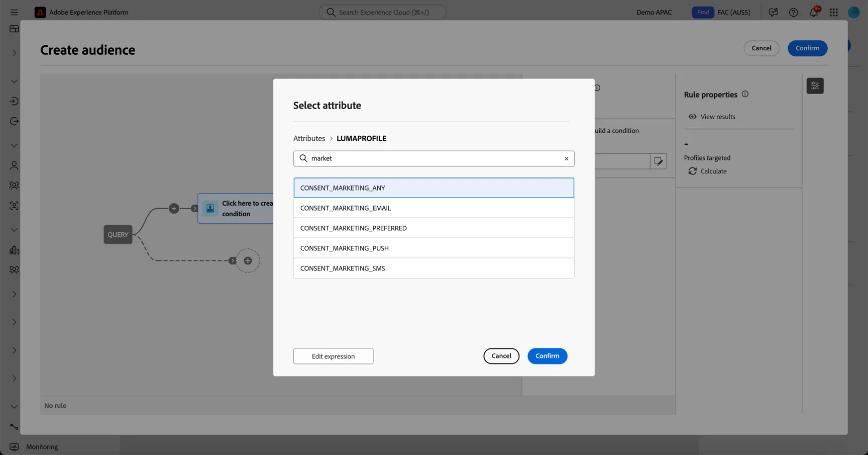Click the View results eye icon
This screenshot has width=868, height=455.
692,117
